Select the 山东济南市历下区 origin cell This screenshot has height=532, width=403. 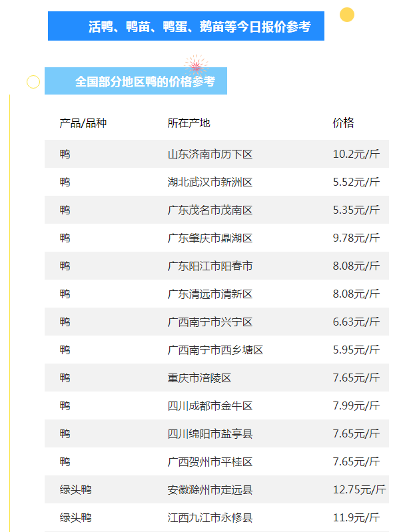[x=210, y=154]
